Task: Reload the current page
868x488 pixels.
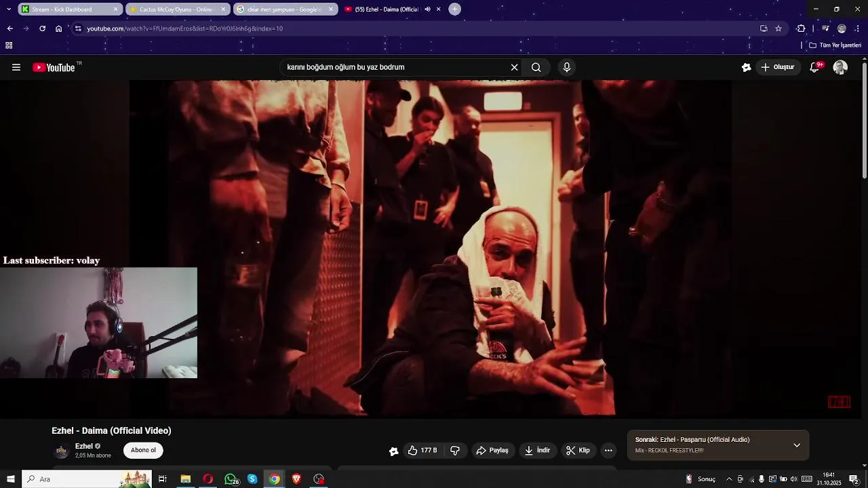Action: [x=42, y=28]
